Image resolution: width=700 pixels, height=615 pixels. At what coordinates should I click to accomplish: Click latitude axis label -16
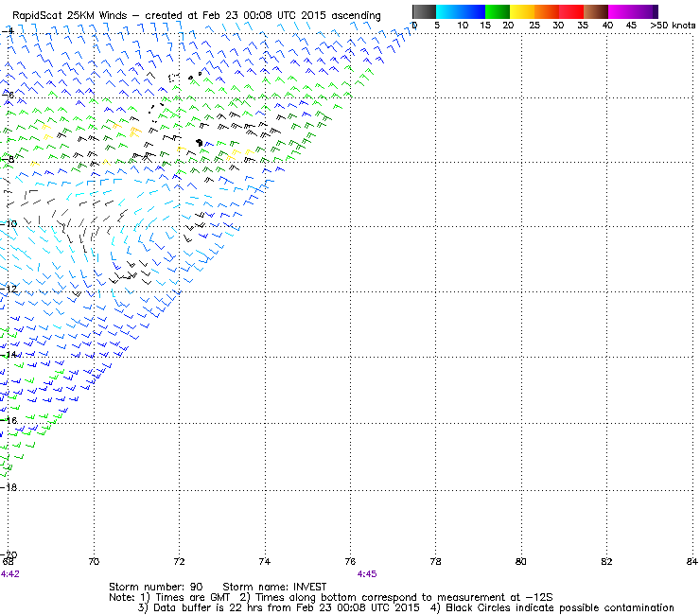(x=9, y=420)
